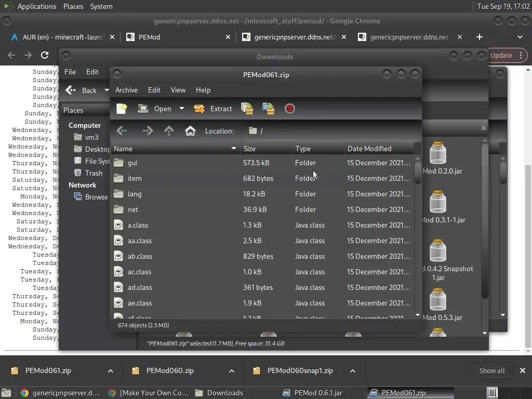Image resolution: width=532 pixels, height=399 pixels.
Task: Select the gui folder row
Action: (x=262, y=163)
